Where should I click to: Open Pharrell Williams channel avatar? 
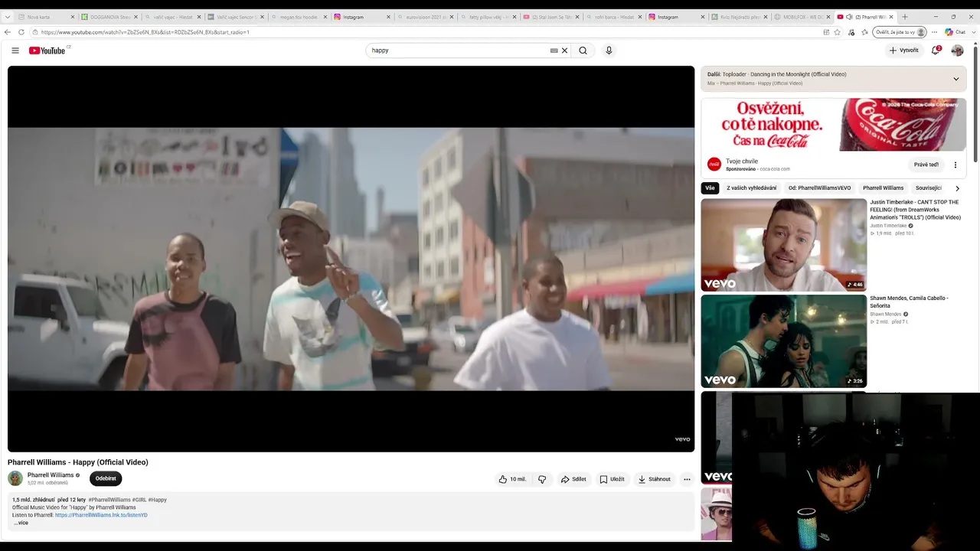click(x=15, y=478)
